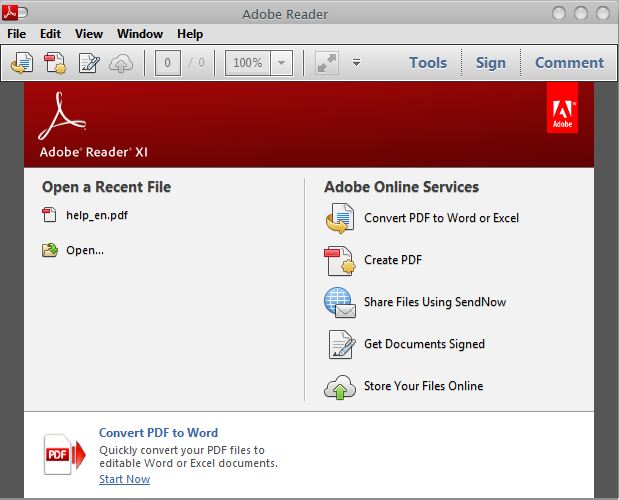Open recent file help_en.pdf

point(97,215)
